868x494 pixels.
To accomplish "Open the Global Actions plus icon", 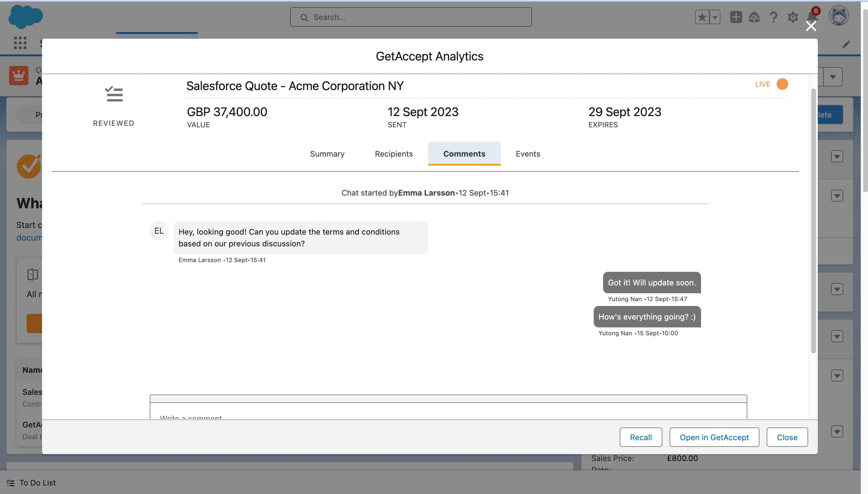I will 736,17.
